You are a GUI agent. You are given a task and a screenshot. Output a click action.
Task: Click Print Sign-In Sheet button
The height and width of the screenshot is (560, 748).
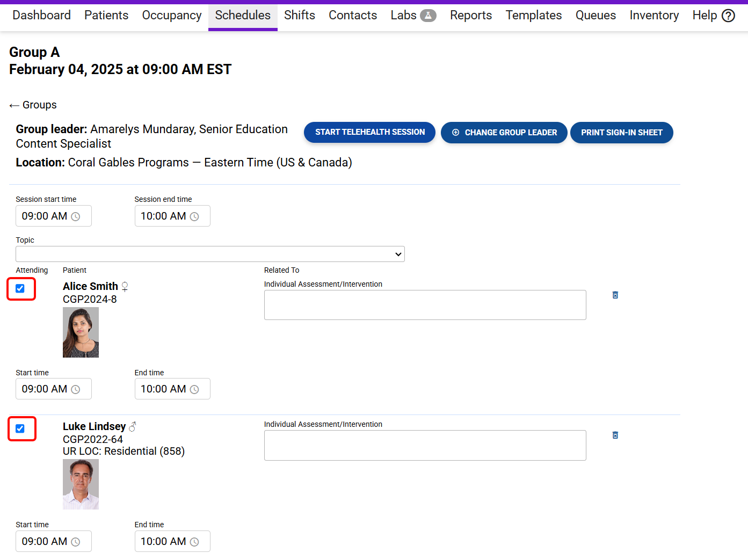(x=621, y=133)
